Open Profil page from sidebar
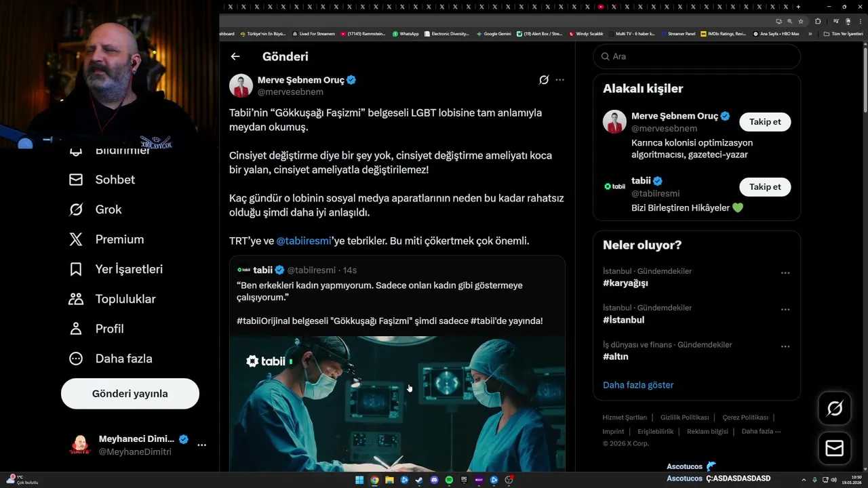Viewport: 868px width, 488px height. (x=96, y=329)
